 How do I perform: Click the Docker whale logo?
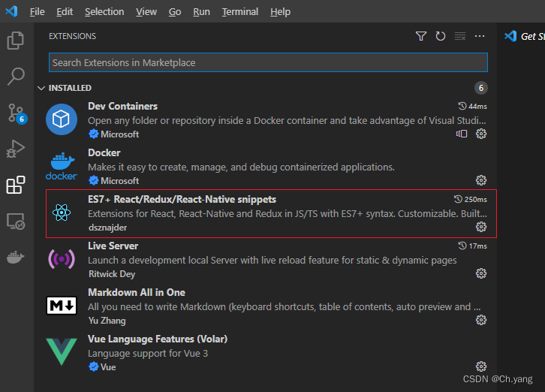62,166
